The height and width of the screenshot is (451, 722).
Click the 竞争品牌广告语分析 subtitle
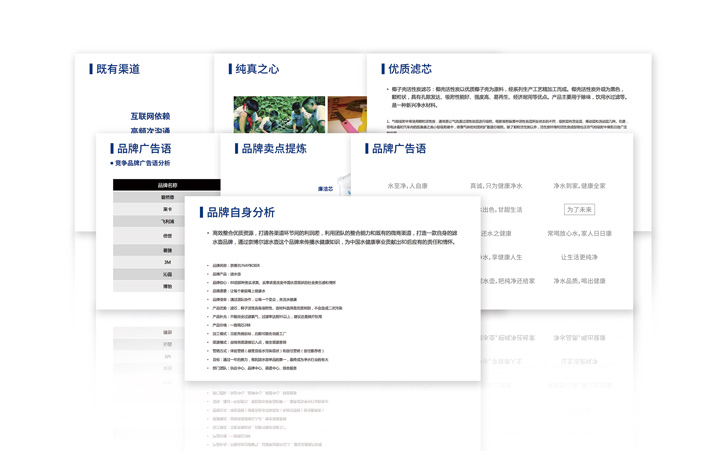[x=142, y=163]
